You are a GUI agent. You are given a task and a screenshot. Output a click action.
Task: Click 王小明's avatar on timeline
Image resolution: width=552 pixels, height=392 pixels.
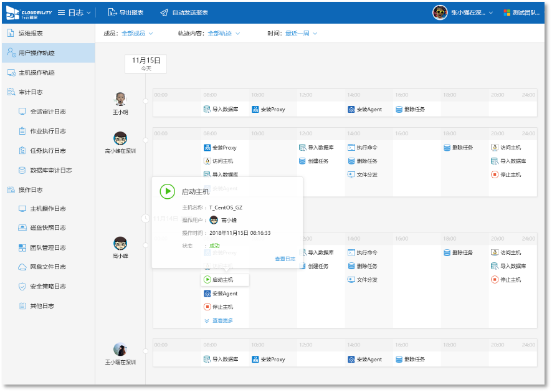click(120, 99)
